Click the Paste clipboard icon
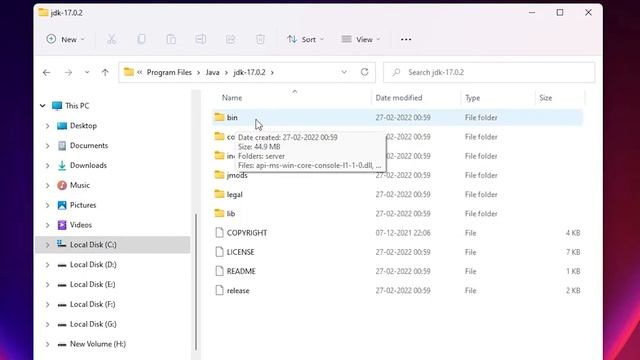The width and height of the screenshot is (640, 360). pos(171,40)
